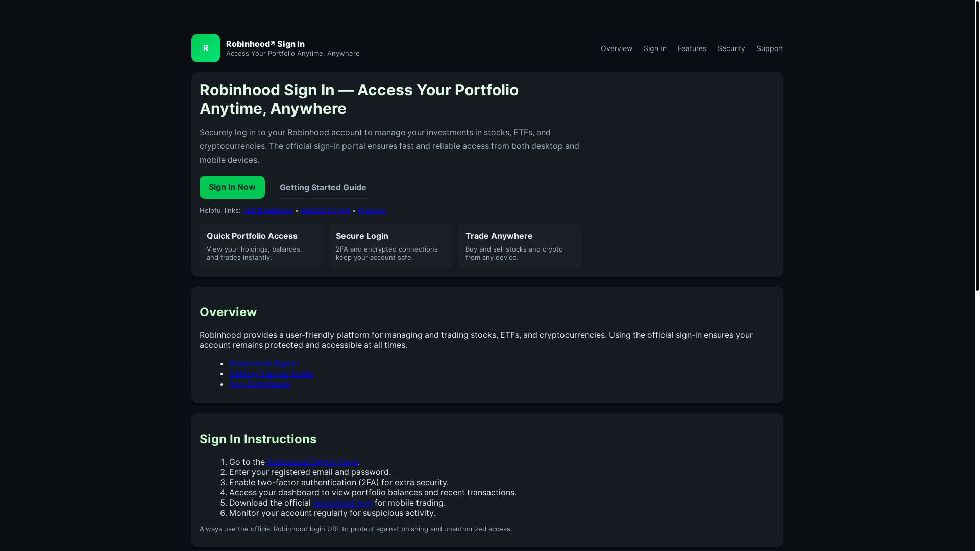Click the page's vertical scrollbar thumb
Image resolution: width=980 pixels, height=551 pixels.
977,145
